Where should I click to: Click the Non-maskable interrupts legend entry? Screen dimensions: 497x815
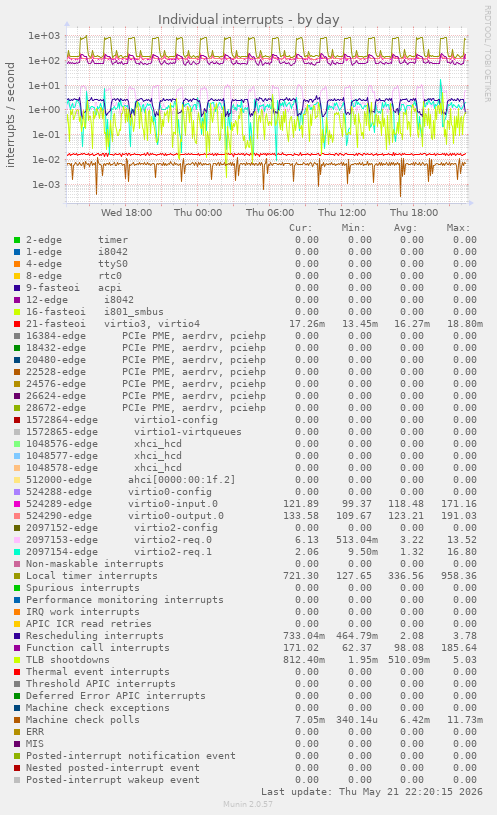(x=95, y=564)
